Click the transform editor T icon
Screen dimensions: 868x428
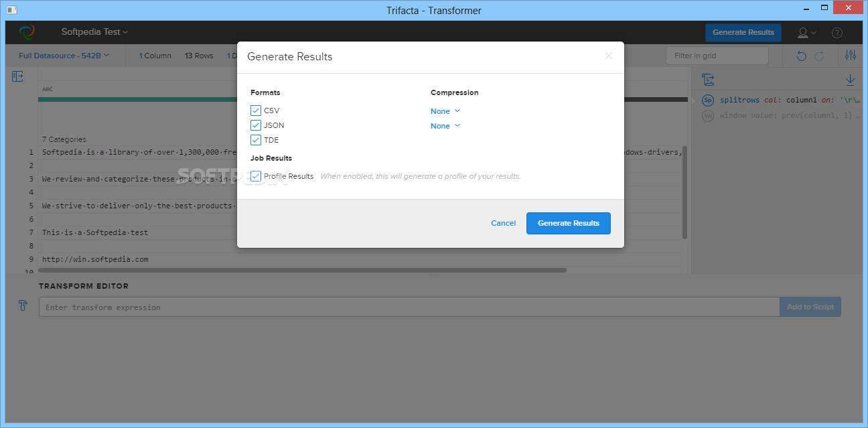(x=23, y=306)
